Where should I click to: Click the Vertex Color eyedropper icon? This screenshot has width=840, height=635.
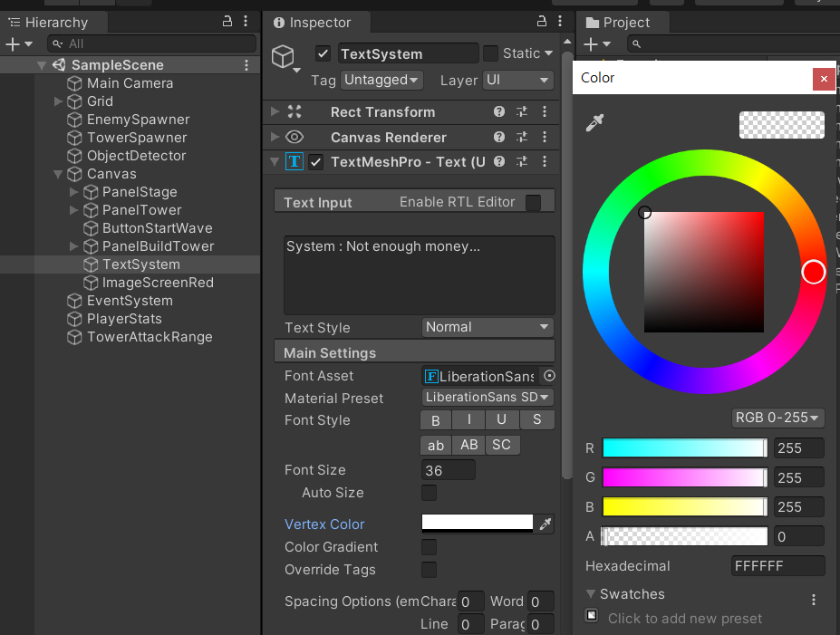tap(546, 524)
